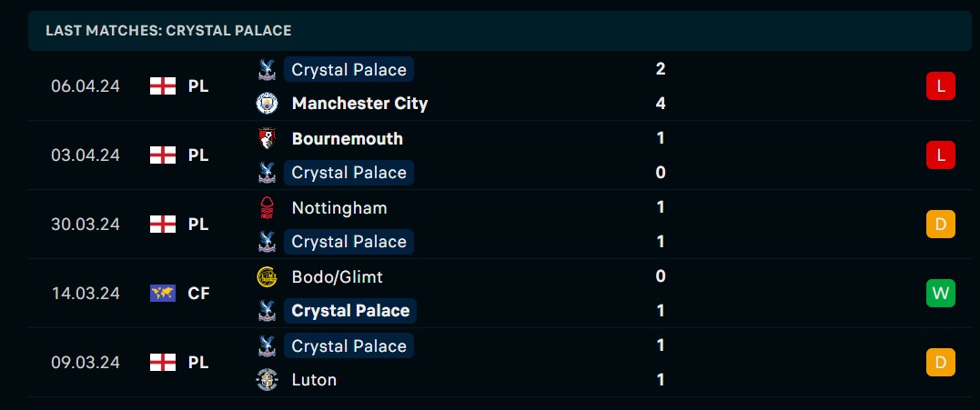
Task: Click the Manchester City club crest
Action: pos(267,104)
